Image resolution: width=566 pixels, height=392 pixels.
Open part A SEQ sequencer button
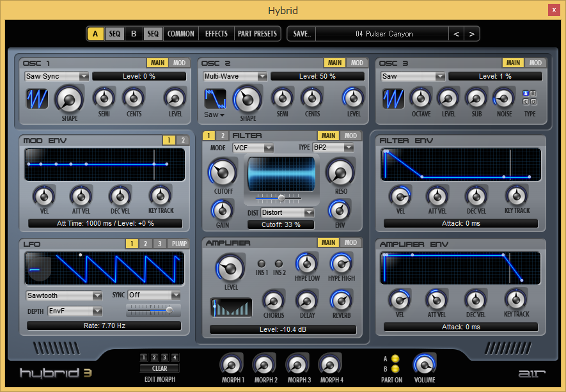pos(114,33)
